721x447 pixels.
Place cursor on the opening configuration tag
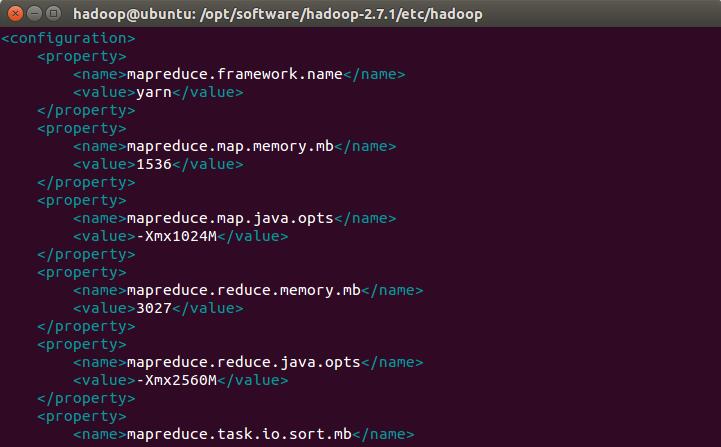pos(68,38)
